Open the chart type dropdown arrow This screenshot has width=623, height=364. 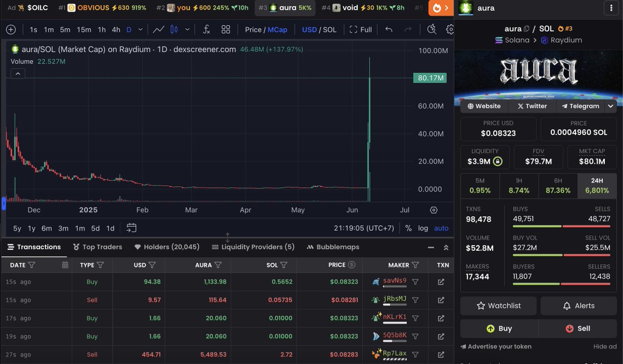point(187,30)
